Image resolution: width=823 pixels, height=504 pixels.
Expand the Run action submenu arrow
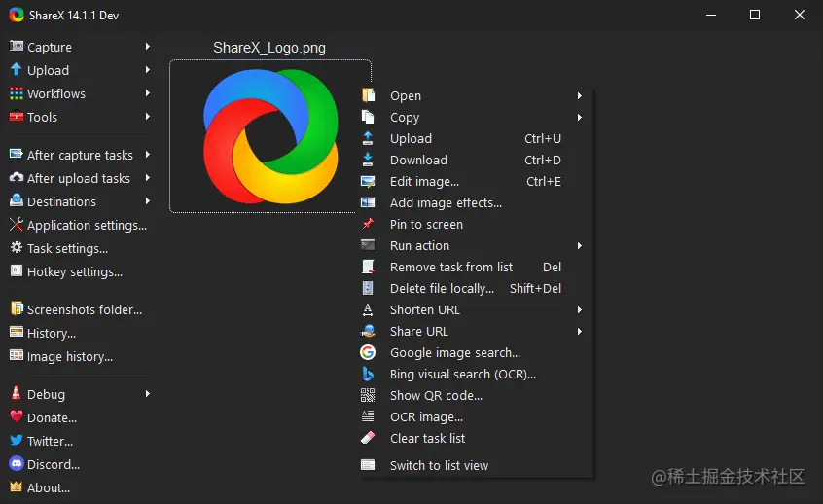point(580,246)
